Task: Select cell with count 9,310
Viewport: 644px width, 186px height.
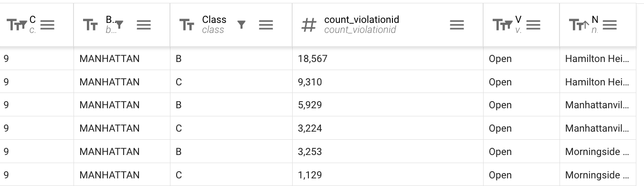Action: click(388, 82)
